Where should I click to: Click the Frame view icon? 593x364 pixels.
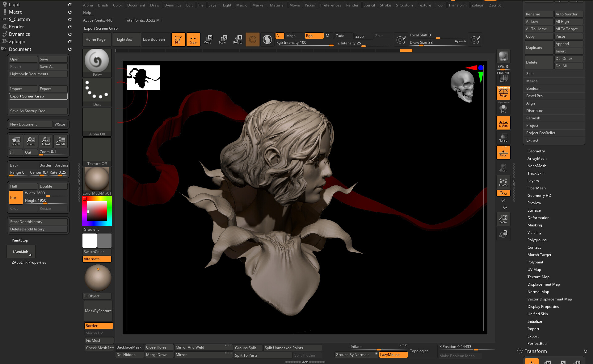503,182
